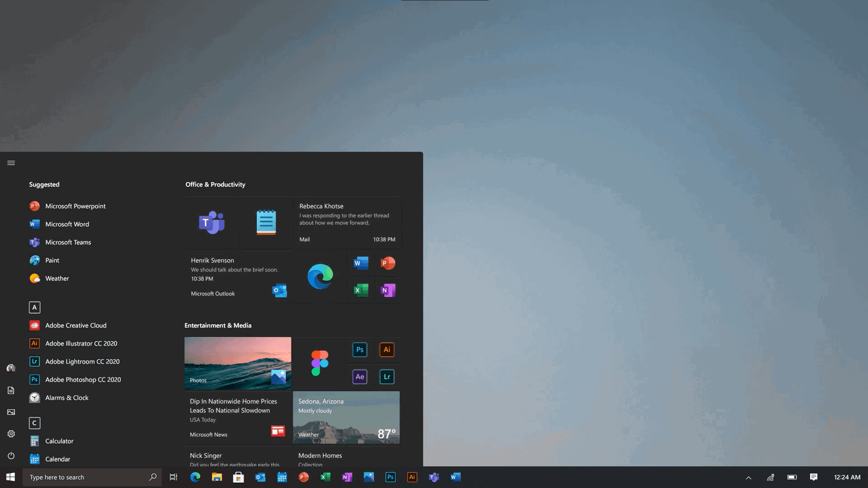Screen dimensions: 868x488
Task: Launch OneNote from the taskbar
Action: (347, 477)
